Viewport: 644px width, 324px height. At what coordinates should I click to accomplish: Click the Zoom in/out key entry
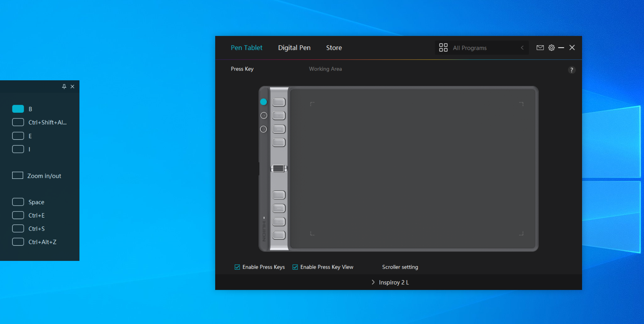[x=44, y=176]
